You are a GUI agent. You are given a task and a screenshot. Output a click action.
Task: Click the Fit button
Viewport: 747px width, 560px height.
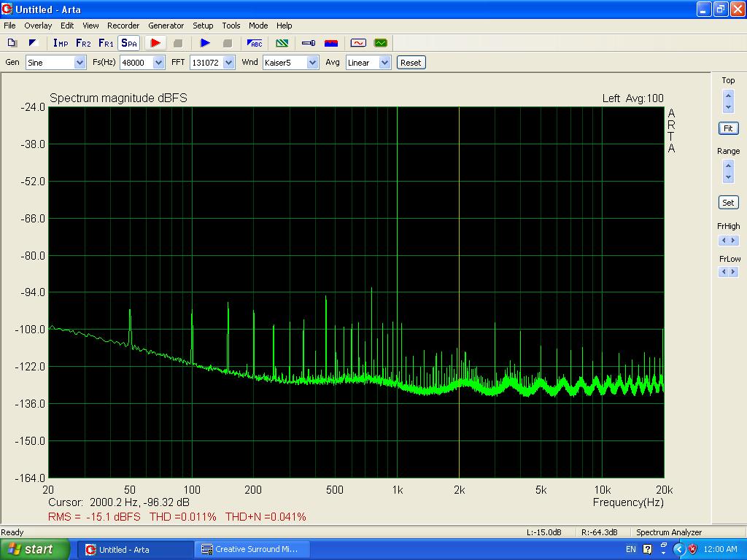729,128
